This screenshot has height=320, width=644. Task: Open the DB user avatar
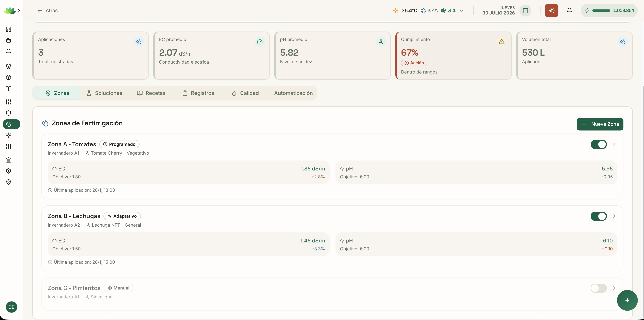11,307
